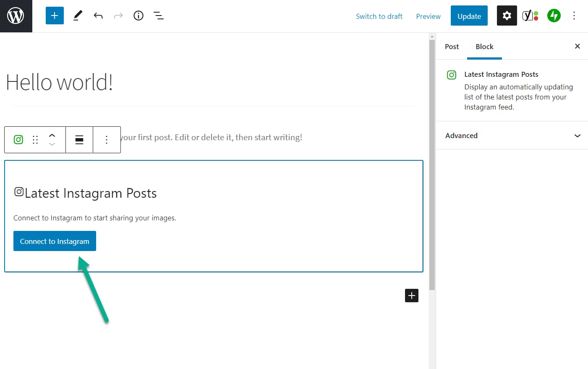Select the pencil edit tools icon

(x=78, y=16)
